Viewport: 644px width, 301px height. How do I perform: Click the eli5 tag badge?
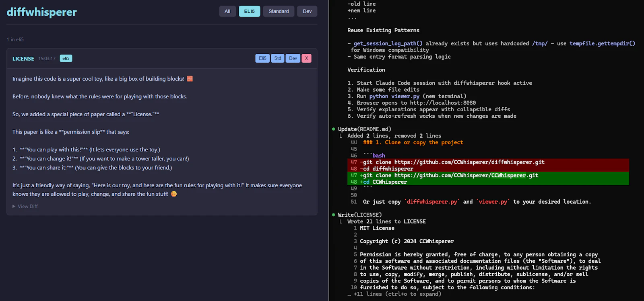tap(66, 58)
